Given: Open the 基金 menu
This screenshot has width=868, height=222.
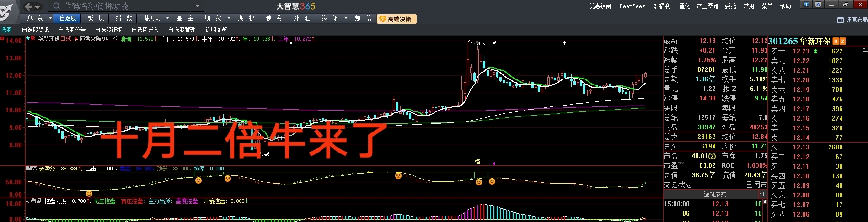Looking at the screenshot, I should [185, 18].
